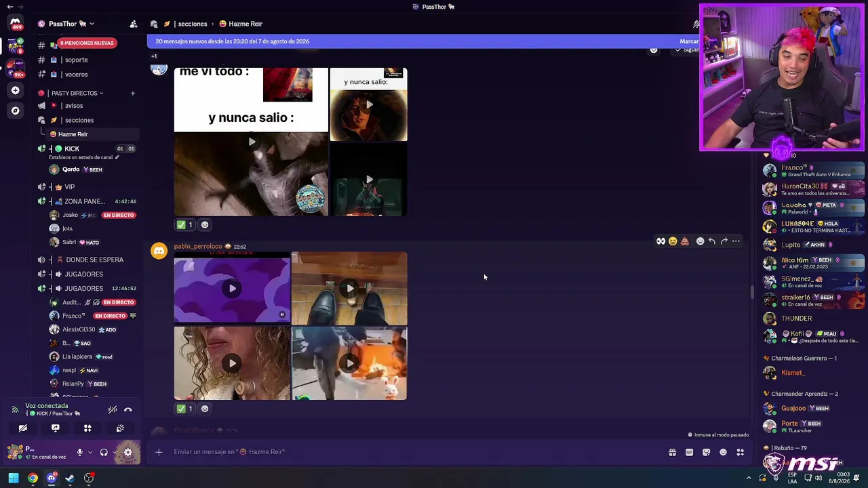Join the ZONA PANE voice channel
The image size is (868, 488).
click(88, 201)
